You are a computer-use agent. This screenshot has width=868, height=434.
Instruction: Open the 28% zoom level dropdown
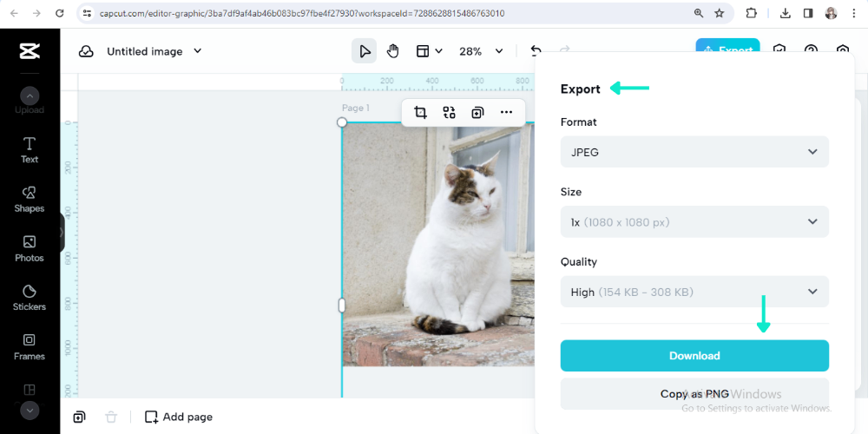pos(481,51)
